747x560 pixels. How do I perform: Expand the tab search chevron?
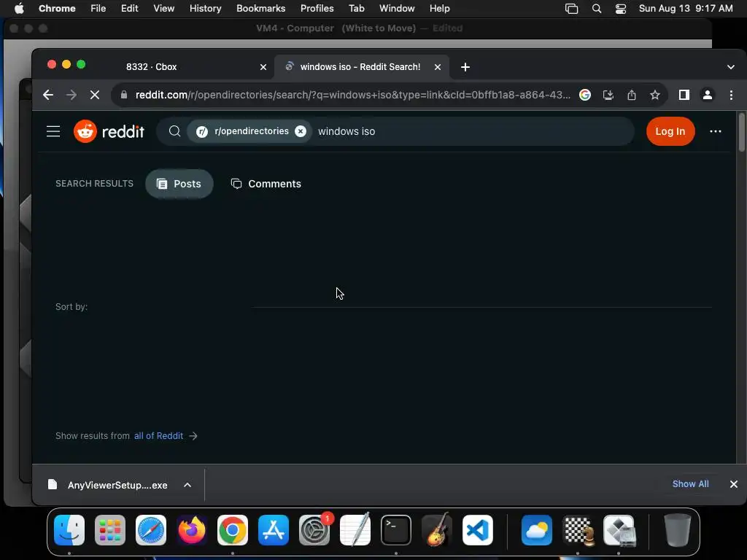coord(730,67)
